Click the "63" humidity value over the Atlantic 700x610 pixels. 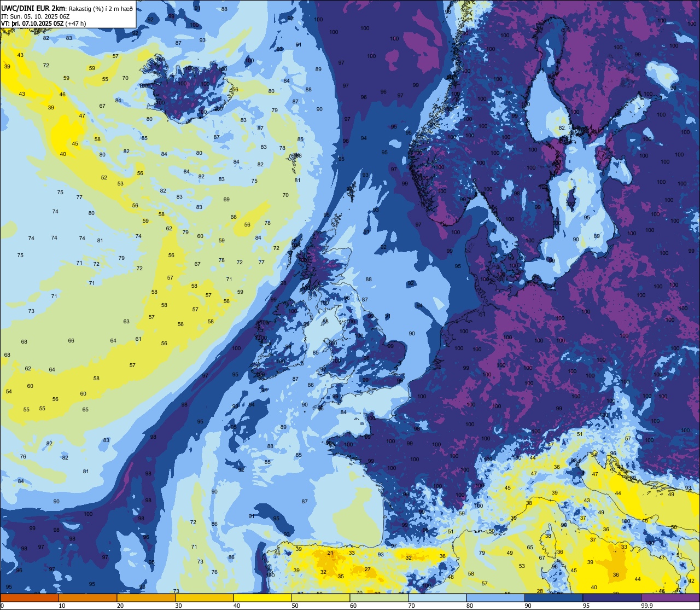click(x=126, y=321)
